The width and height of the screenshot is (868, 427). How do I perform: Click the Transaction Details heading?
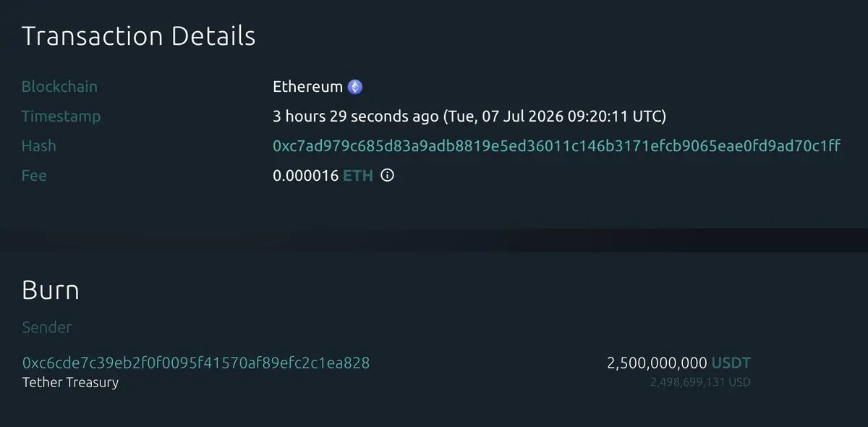pos(138,35)
